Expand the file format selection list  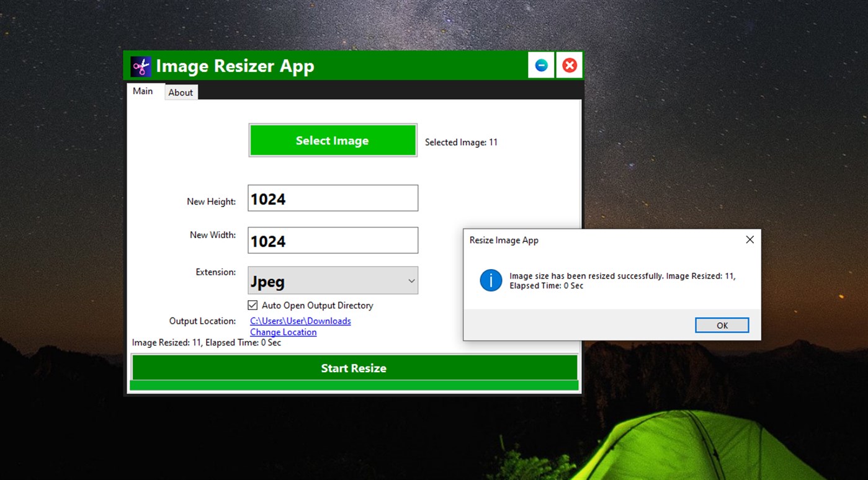pos(411,280)
